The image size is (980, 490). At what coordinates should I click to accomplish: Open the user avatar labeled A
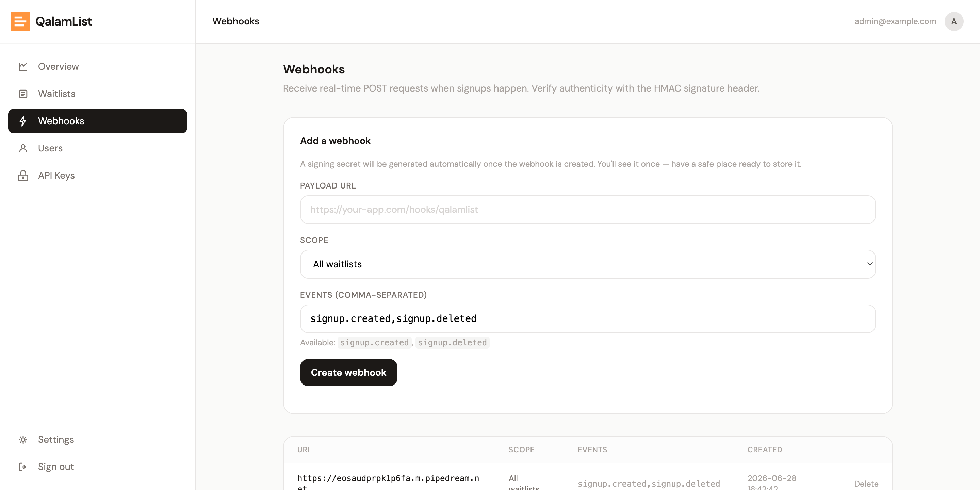954,21
